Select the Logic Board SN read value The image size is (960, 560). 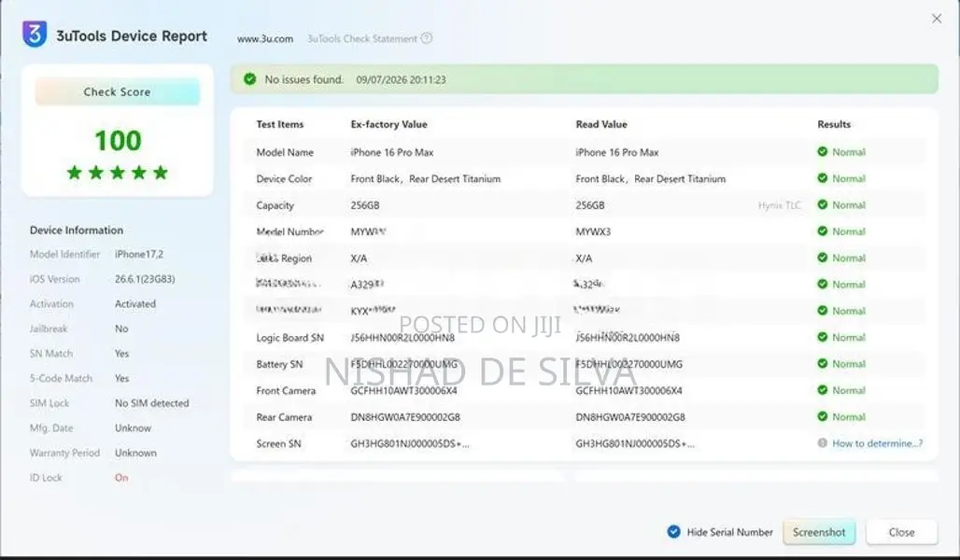[x=628, y=337]
